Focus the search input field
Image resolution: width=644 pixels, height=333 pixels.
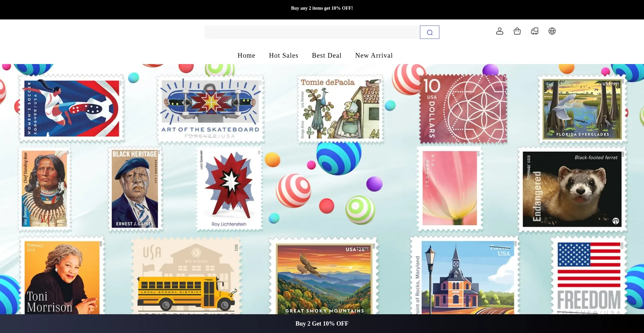coord(312,32)
